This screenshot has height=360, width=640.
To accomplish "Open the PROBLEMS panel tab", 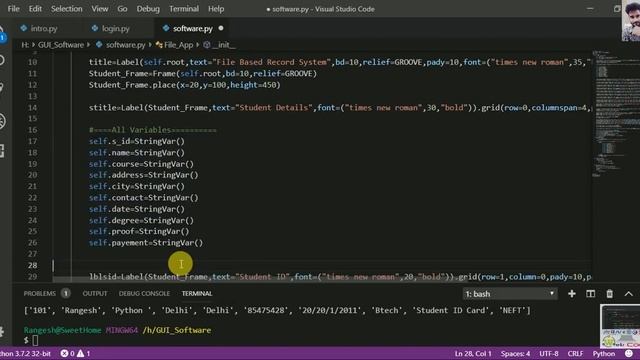I will click(40, 293).
